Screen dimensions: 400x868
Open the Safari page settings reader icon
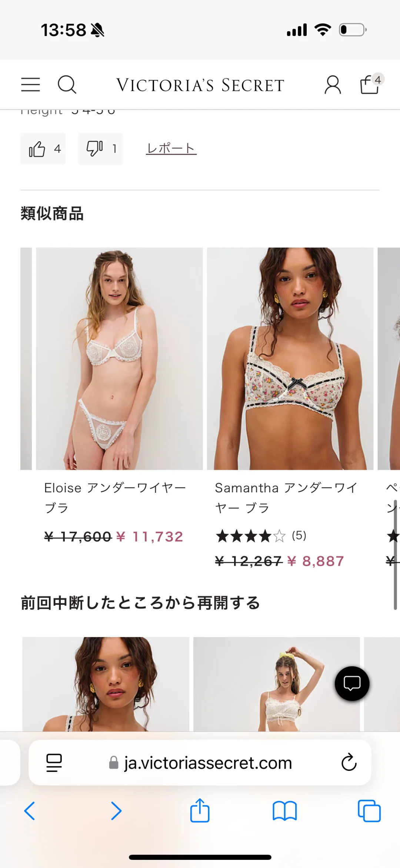(x=54, y=763)
